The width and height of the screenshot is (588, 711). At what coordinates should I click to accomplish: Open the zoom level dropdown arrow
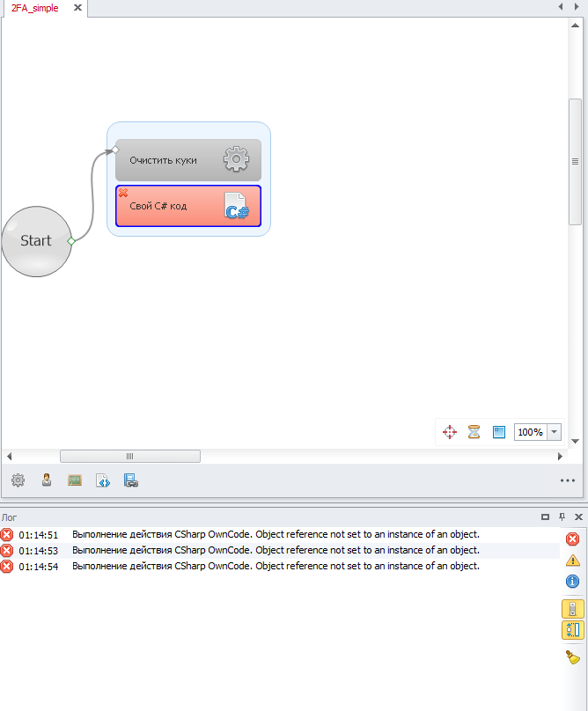[x=554, y=432]
